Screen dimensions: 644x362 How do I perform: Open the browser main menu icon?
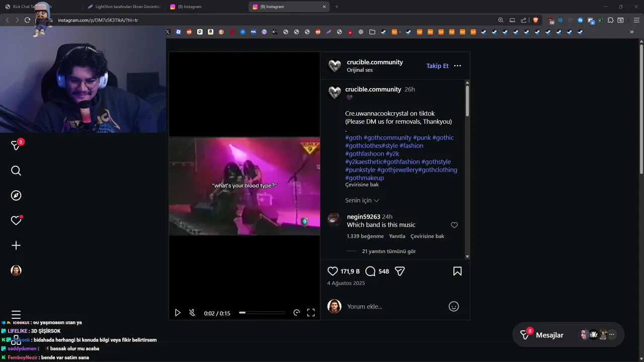pos(636,20)
